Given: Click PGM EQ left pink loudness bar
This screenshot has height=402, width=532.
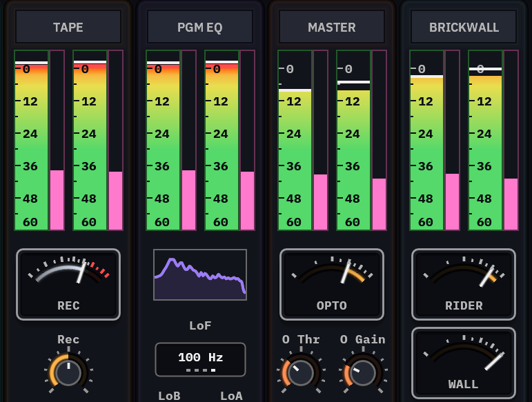Looking at the screenshot, I should (189, 141).
